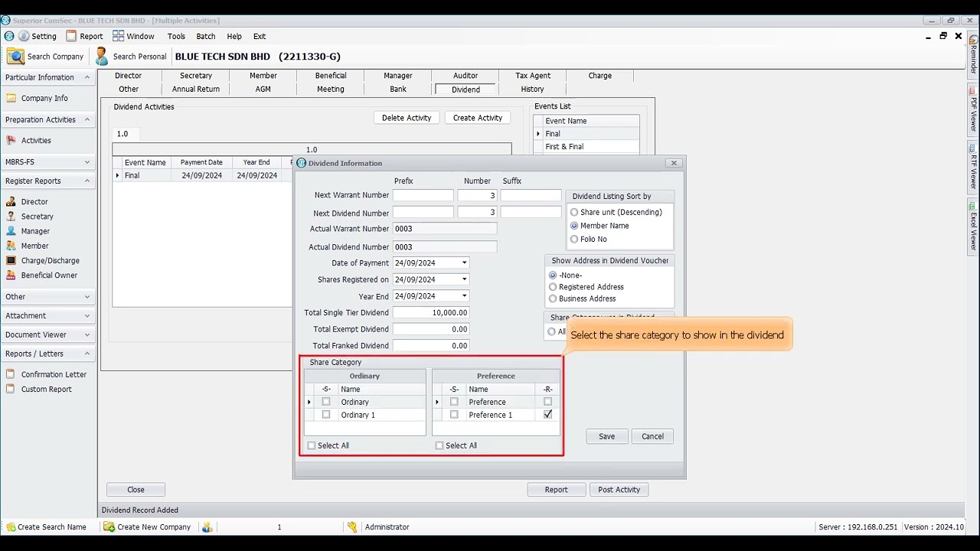The height and width of the screenshot is (551, 980).
Task: Click the Window grid icon in menu bar
Action: (x=118, y=36)
